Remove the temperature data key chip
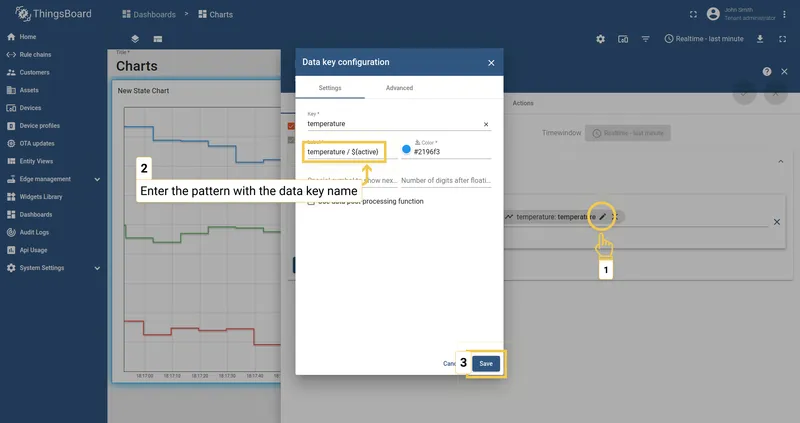 pos(615,217)
